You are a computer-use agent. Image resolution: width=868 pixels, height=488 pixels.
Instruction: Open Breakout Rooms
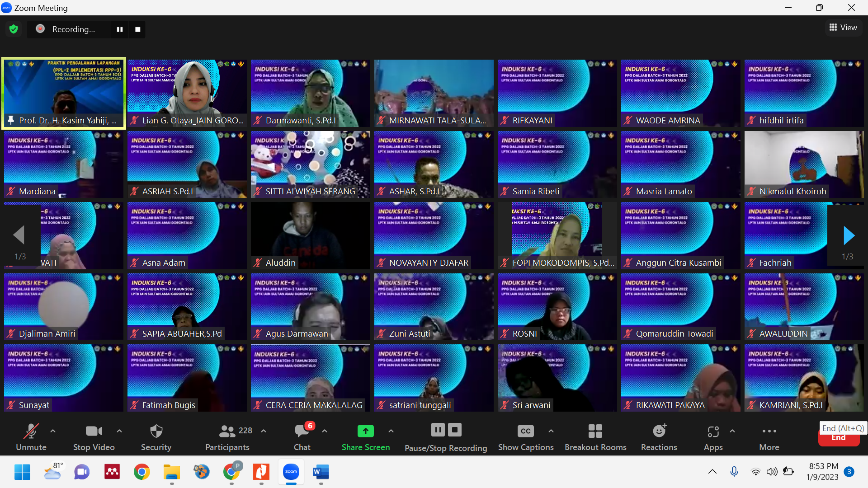click(x=595, y=432)
